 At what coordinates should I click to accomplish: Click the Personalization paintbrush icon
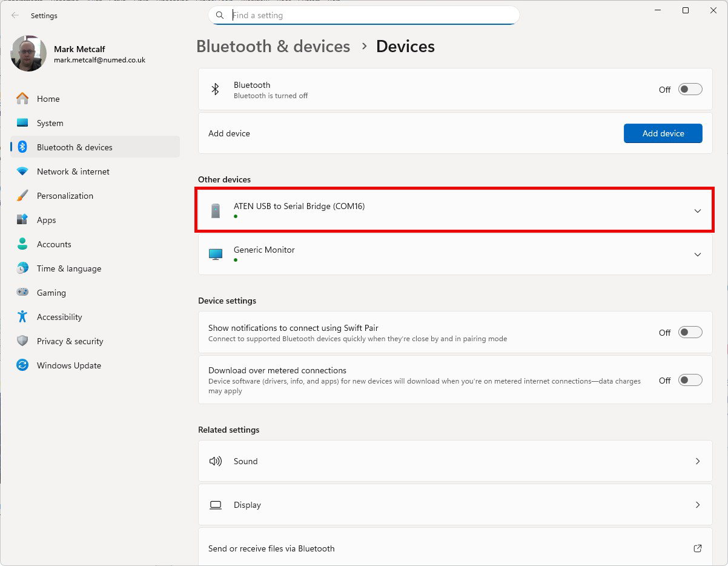[x=22, y=196]
